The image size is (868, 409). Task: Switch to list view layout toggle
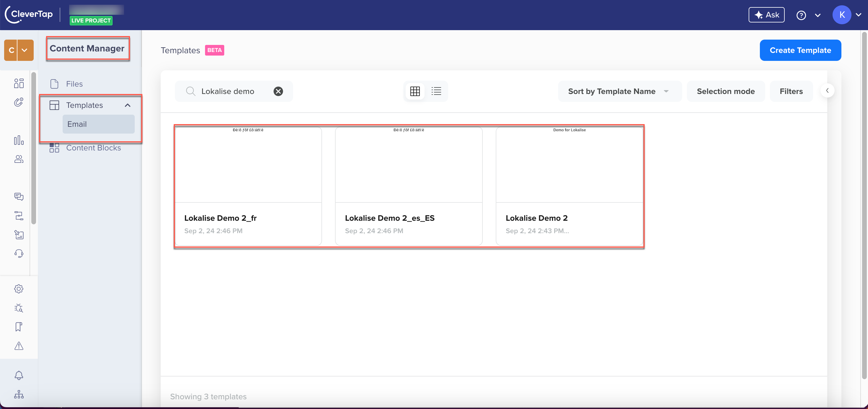(436, 91)
